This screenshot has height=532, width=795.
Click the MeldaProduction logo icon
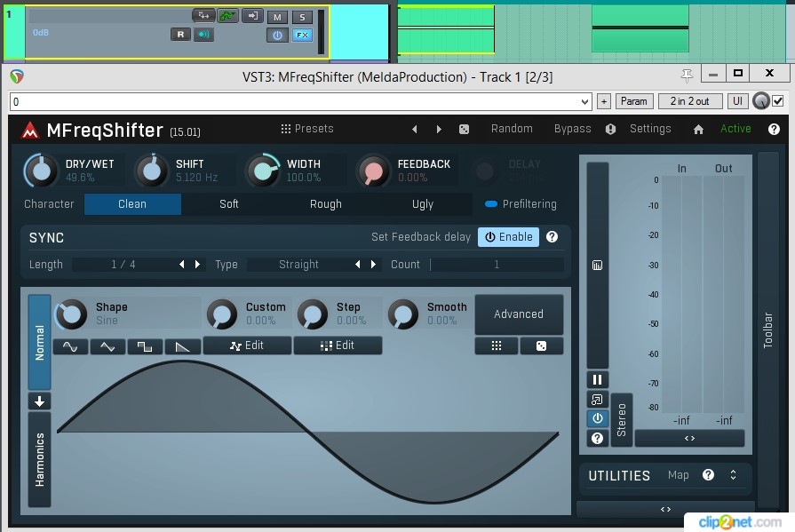tap(30, 131)
